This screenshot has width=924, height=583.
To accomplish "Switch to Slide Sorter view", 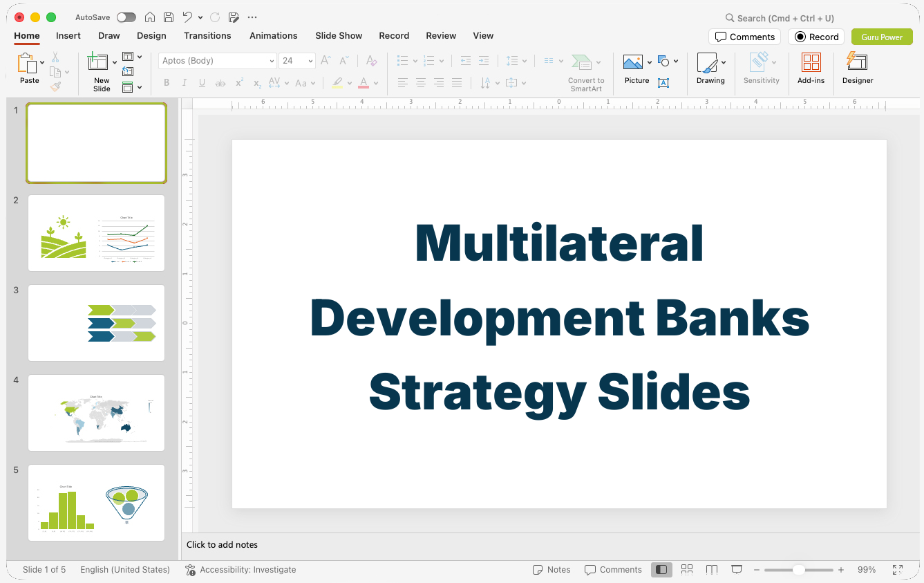I will (x=687, y=570).
